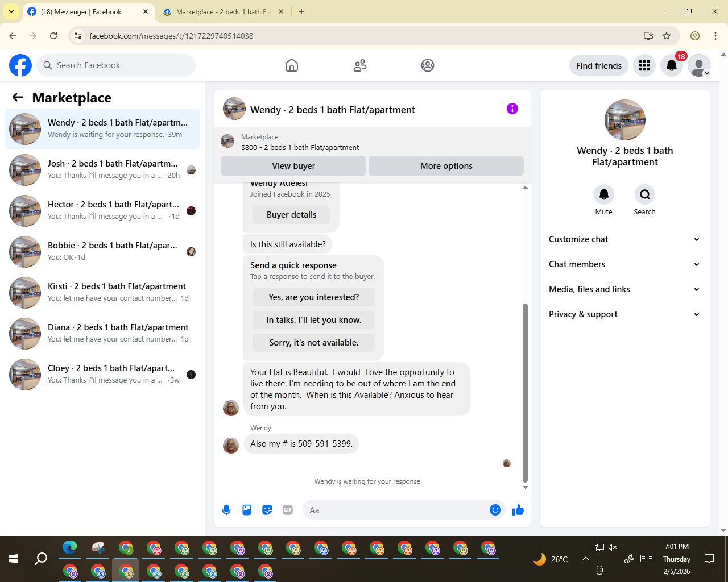
Task: Switch to Messenger Facebook tab
Action: coord(88,12)
